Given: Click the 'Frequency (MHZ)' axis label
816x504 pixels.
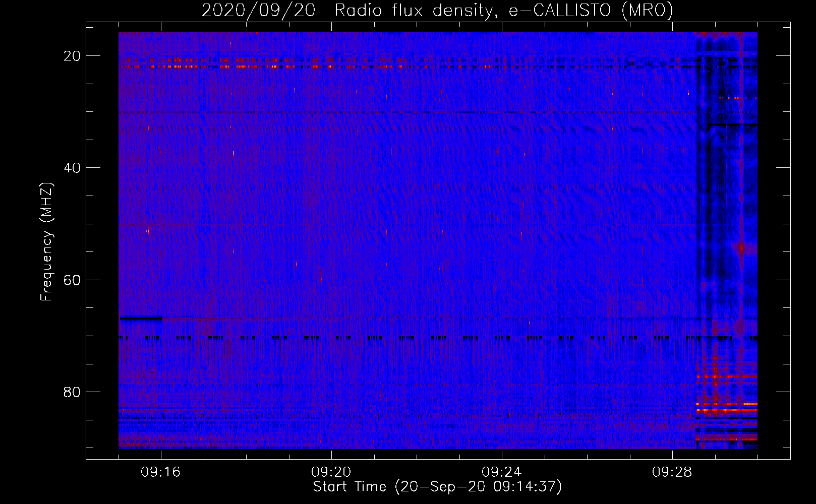Looking at the screenshot, I should coord(46,242).
